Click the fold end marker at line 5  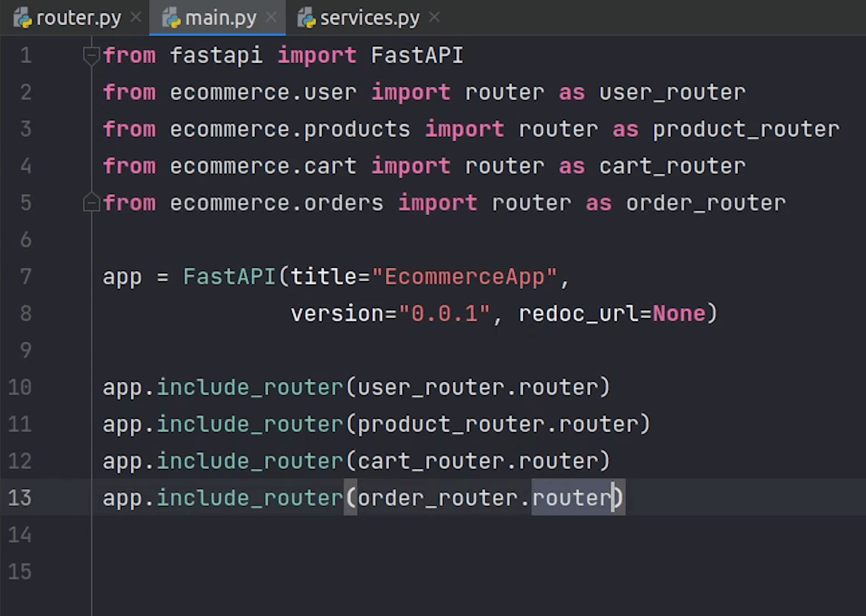(91, 202)
